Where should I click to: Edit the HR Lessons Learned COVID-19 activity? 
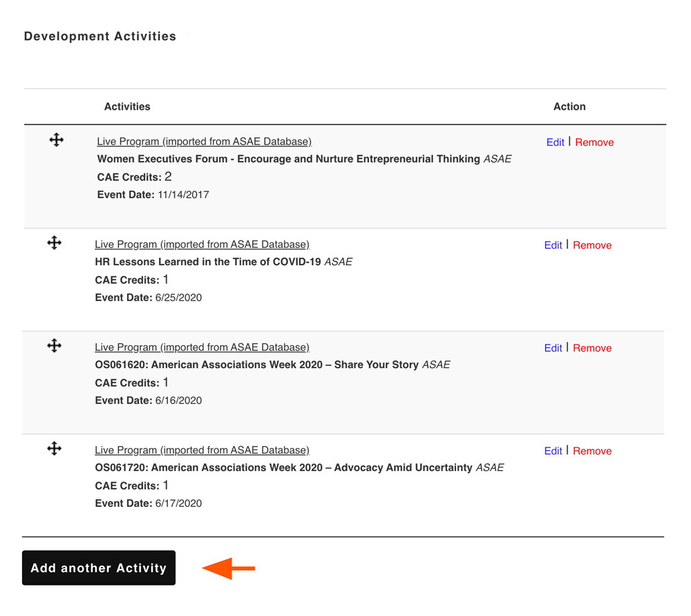(553, 245)
